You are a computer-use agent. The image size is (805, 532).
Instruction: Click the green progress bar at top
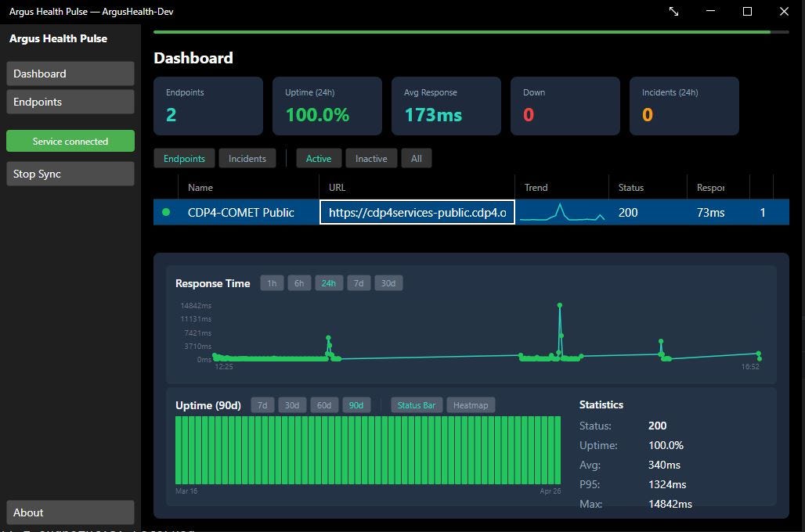pos(462,32)
